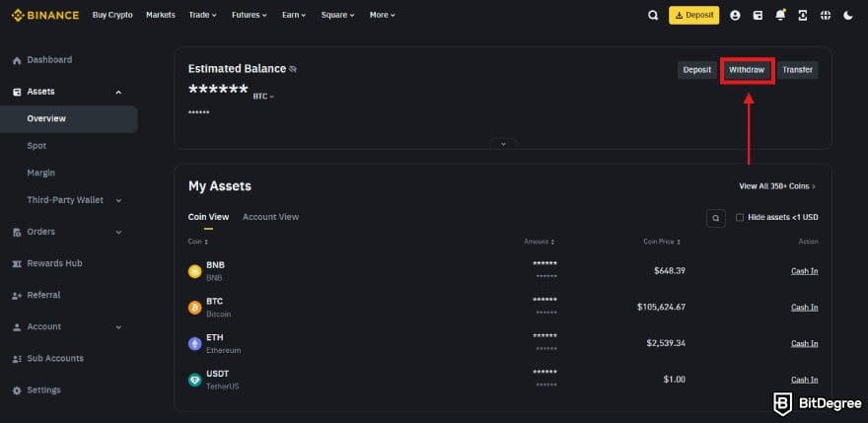Select Overview in the sidebar

(69, 118)
